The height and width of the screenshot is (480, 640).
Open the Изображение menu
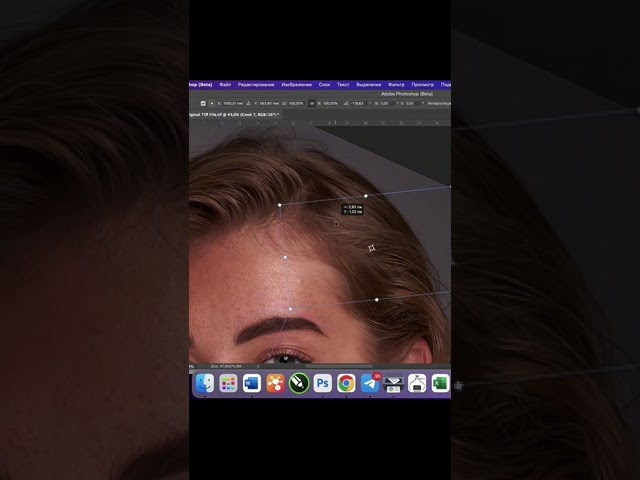(297, 85)
